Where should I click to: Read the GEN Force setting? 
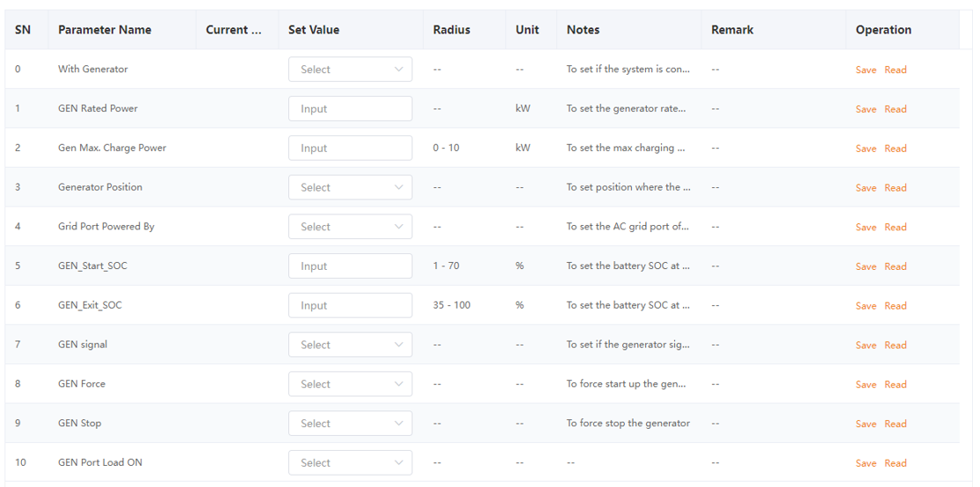pos(895,384)
